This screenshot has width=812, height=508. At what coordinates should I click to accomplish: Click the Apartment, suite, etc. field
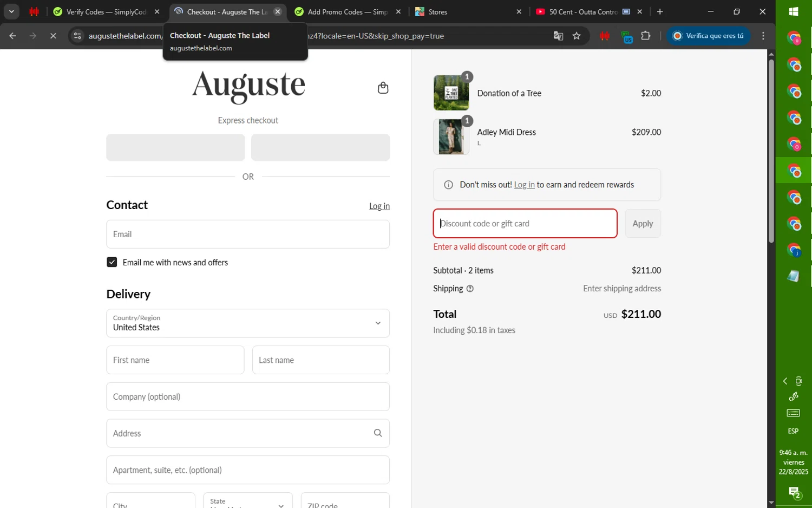(x=248, y=470)
